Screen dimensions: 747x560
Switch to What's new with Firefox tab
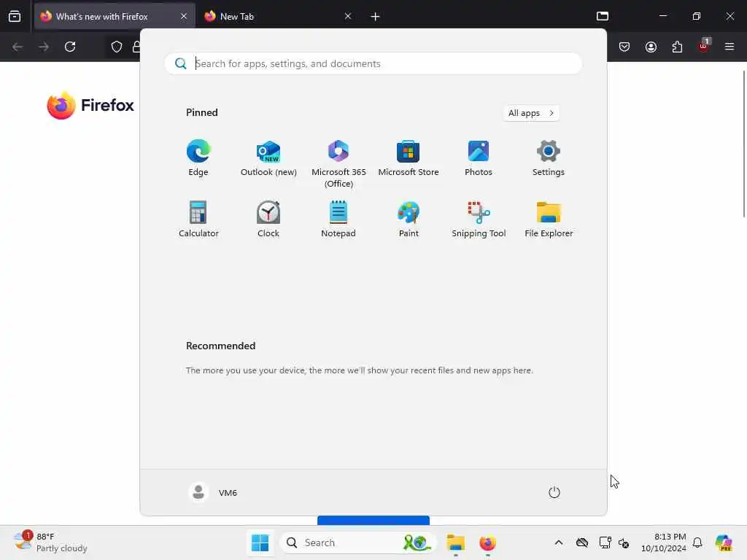(115, 16)
